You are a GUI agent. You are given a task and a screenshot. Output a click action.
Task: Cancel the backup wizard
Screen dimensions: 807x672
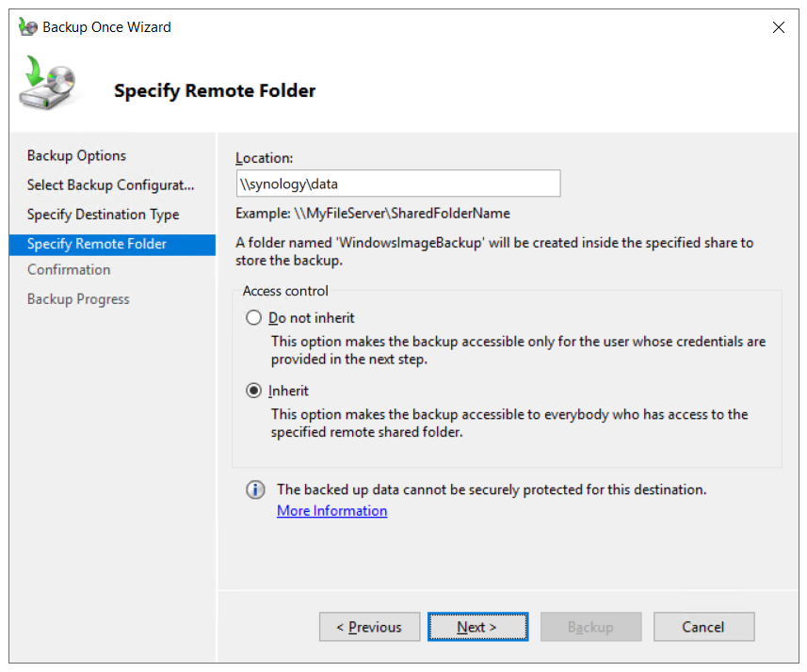703,627
